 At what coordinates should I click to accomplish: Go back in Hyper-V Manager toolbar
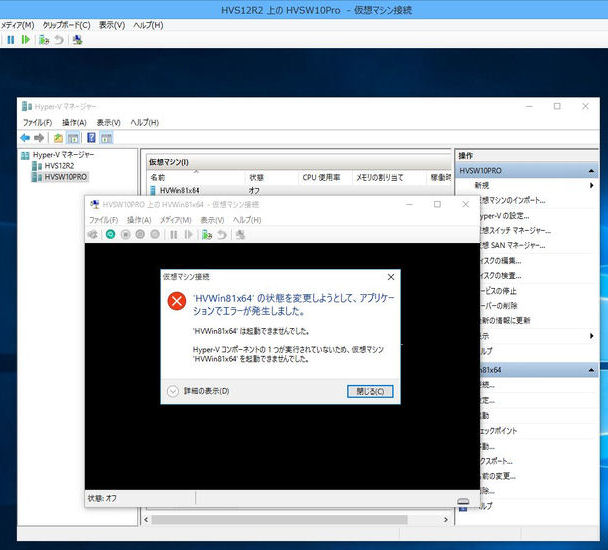(25, 138)
